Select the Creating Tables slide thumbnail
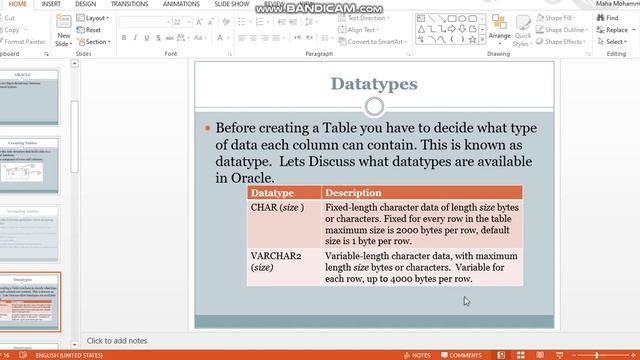Screen dimensions: 640x360 (29, 166)
